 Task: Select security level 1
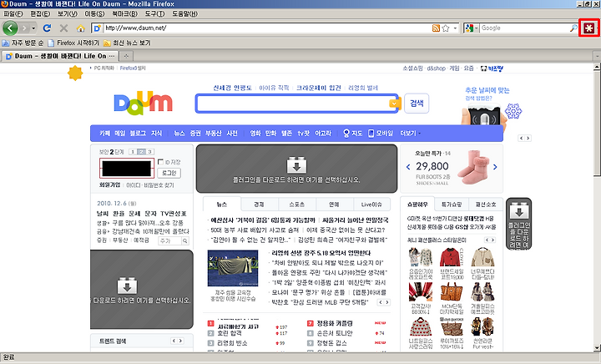[x=133, y=152]
